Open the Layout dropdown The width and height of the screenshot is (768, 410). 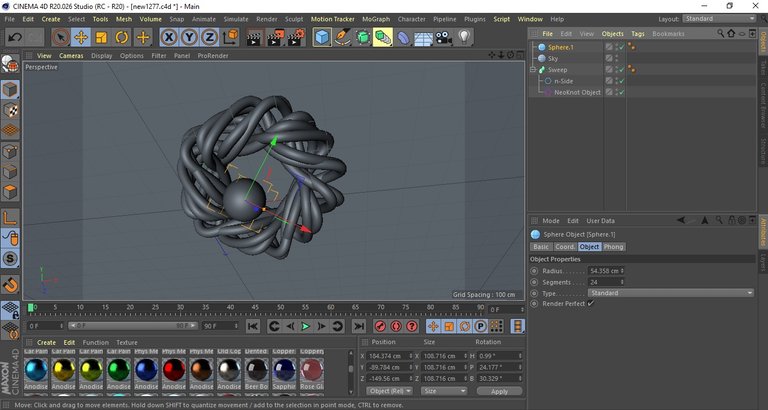click(x=719, y=19)
